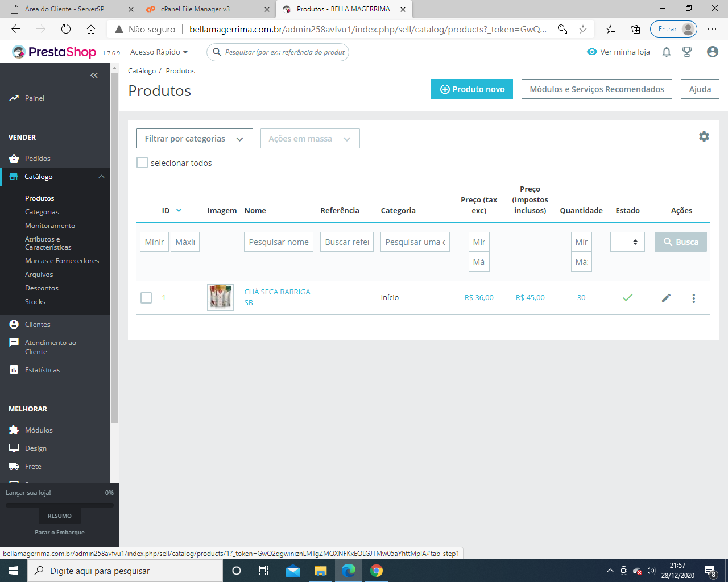Open the Filtrar por categorias dropdown
This screenshot has width=728, height=582.
(x=195, y=139)
